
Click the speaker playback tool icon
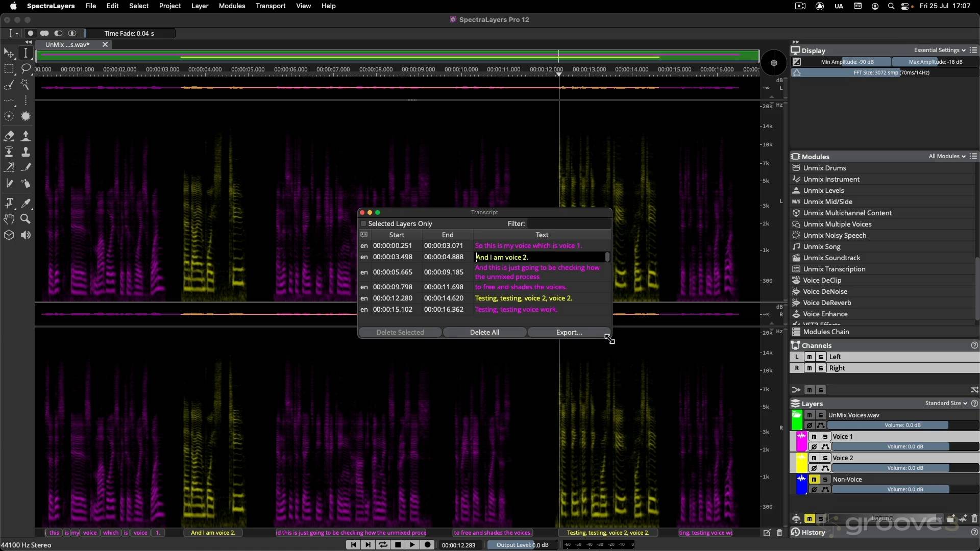click(x=26, y=235)
